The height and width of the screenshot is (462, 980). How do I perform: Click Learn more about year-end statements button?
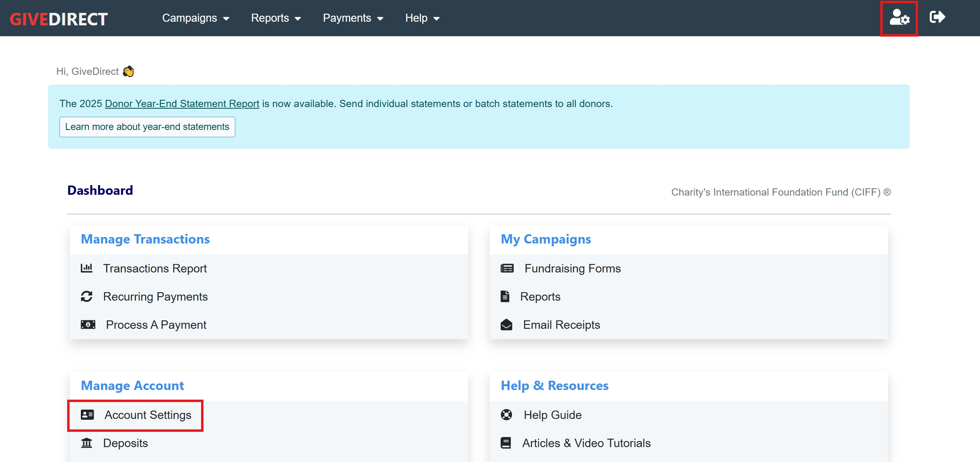pyautogui.click(x=147, y=127)
